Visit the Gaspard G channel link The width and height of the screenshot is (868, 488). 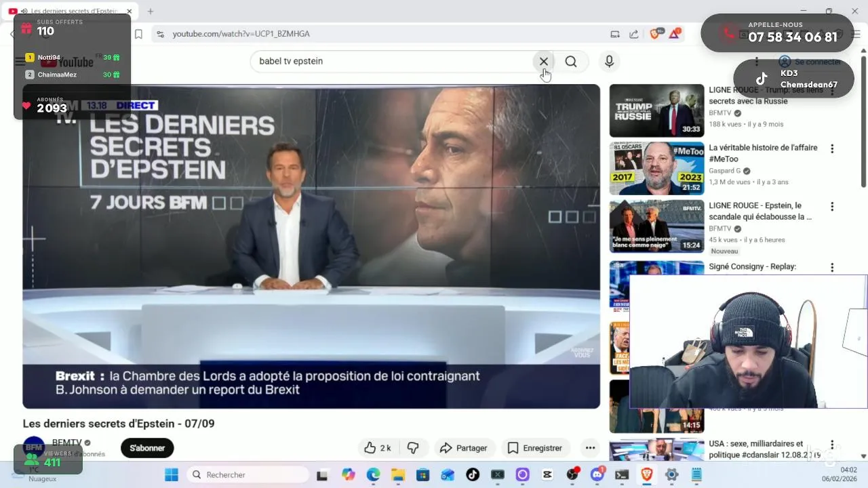(725, 171)
